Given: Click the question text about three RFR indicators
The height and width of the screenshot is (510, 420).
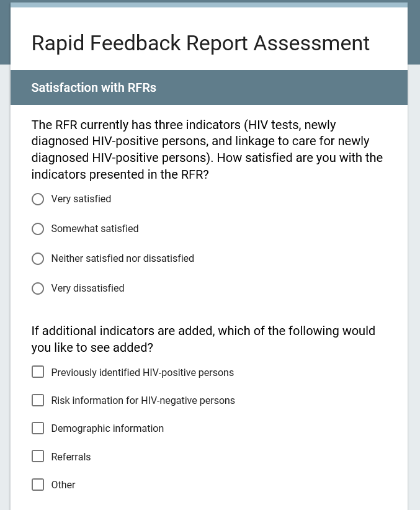Looking at the screenshot, I should (x=207, y=150).
